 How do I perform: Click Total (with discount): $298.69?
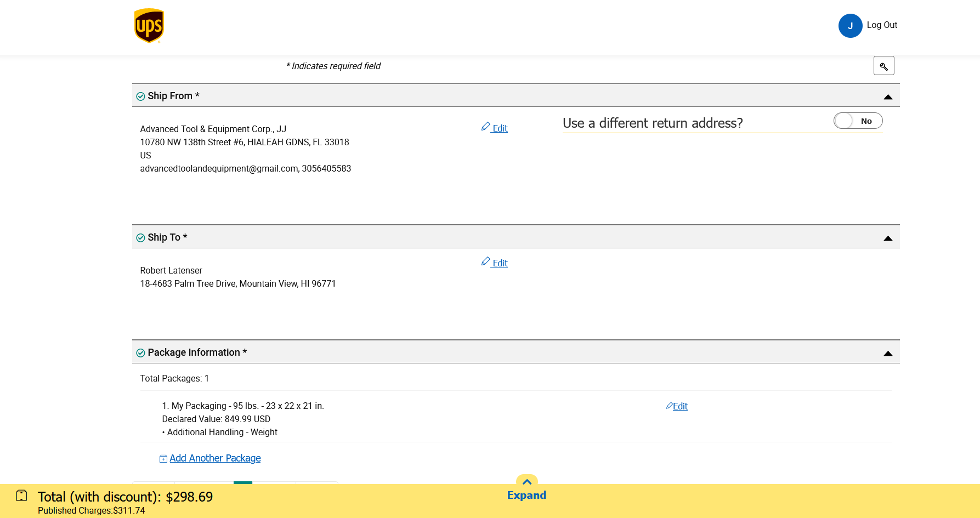click(125, 497)
